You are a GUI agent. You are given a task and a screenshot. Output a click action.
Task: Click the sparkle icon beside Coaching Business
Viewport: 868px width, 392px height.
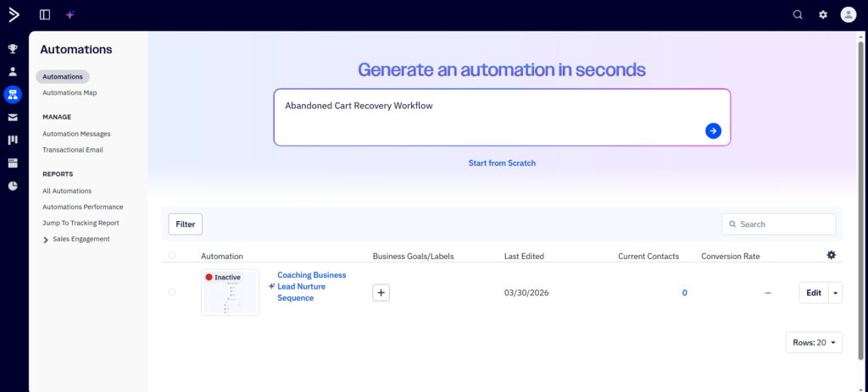coord(271,286)
